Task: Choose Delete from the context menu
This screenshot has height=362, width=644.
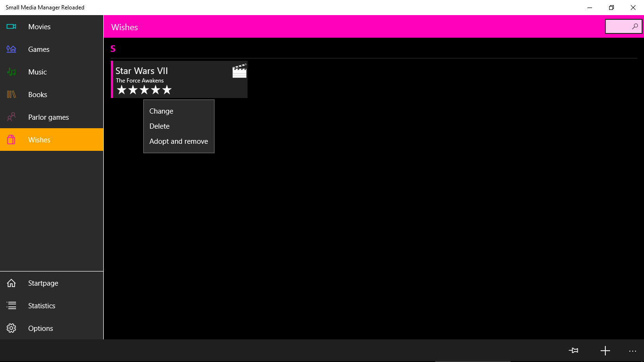Action: (159, 126)
